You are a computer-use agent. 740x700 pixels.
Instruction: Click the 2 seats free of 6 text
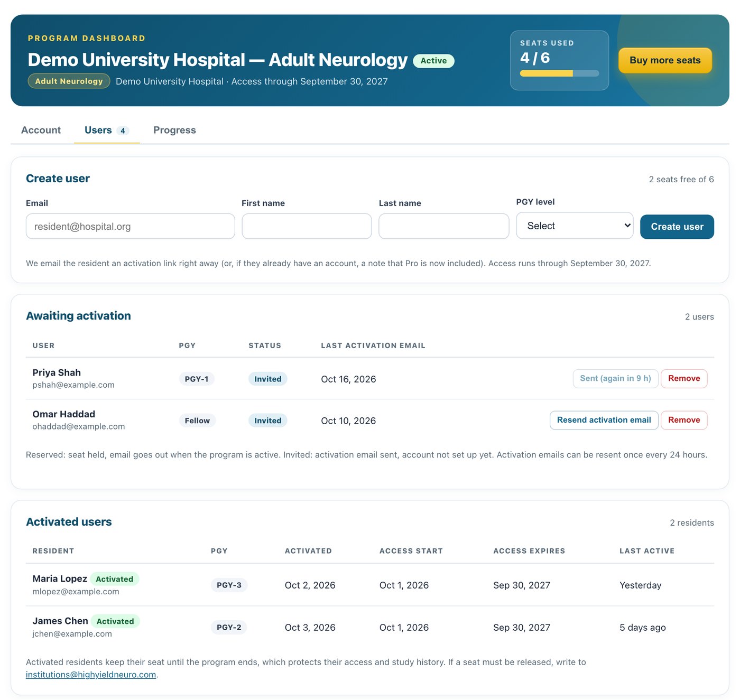681,179
